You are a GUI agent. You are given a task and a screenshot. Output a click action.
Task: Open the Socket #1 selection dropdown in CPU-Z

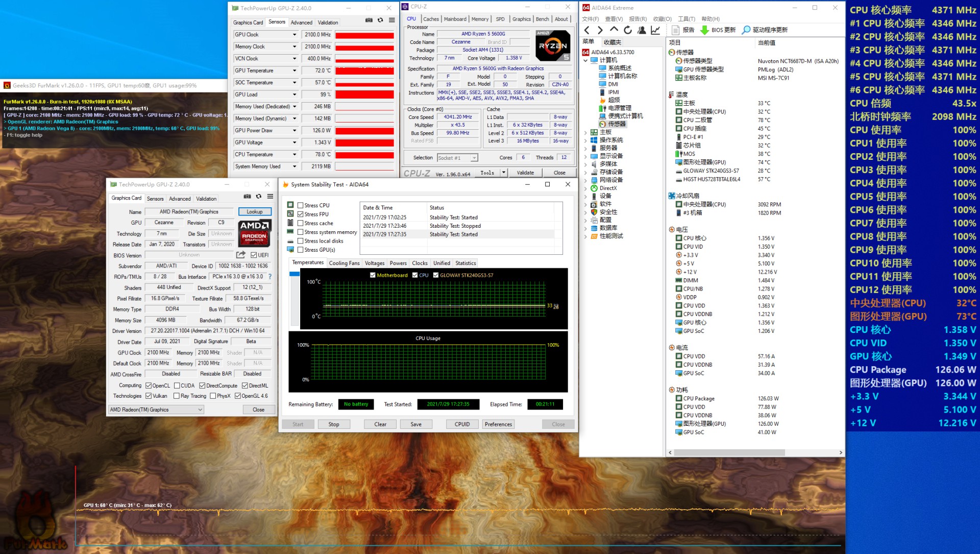(474, 157)
